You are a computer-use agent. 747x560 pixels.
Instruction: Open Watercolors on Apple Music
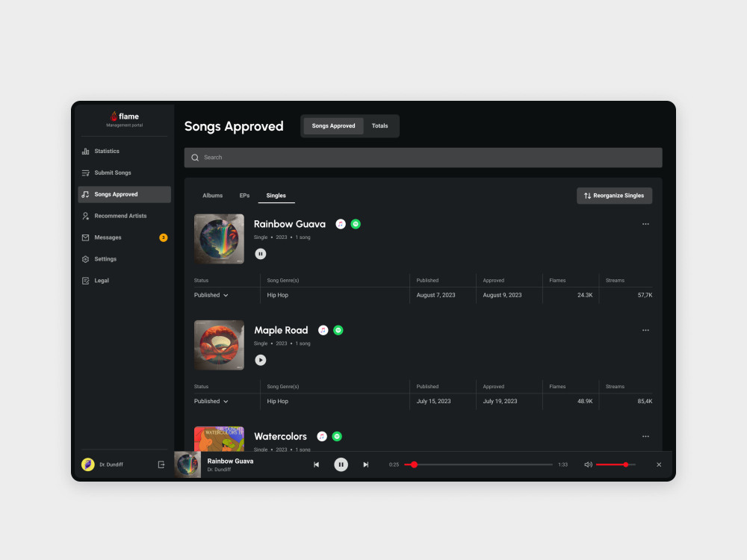tap(322, 436)
